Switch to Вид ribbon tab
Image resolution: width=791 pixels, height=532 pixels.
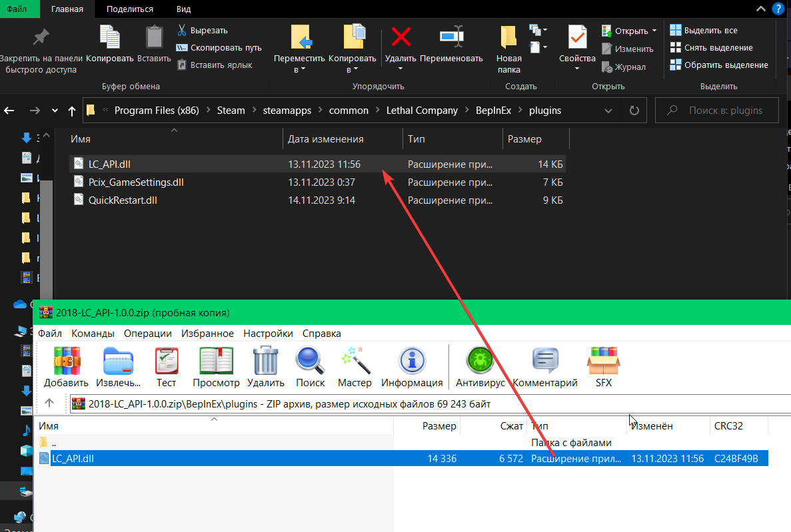[x=184, y=9]
